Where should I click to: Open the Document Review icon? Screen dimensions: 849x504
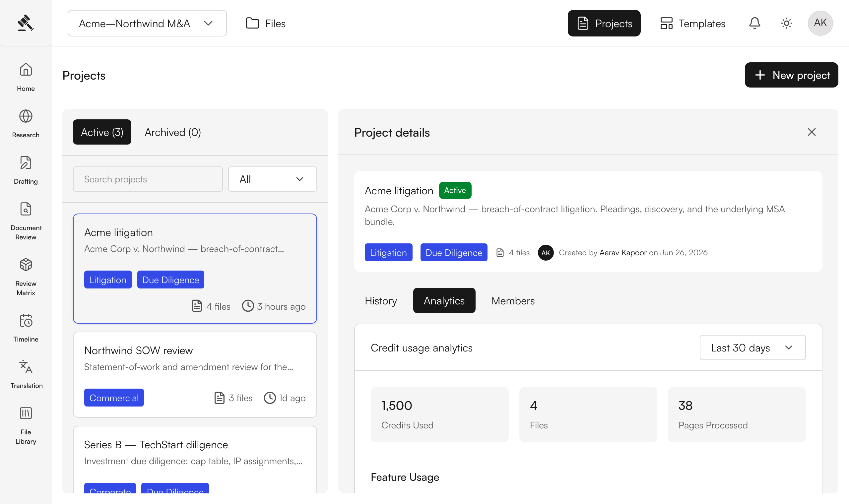(x=26, y=209)
